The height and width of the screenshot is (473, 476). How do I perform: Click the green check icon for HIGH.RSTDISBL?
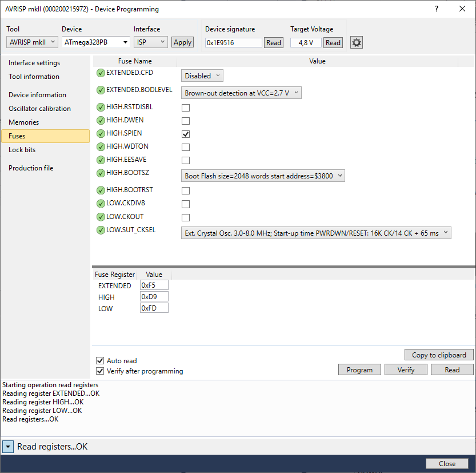(x=101, y=107)
